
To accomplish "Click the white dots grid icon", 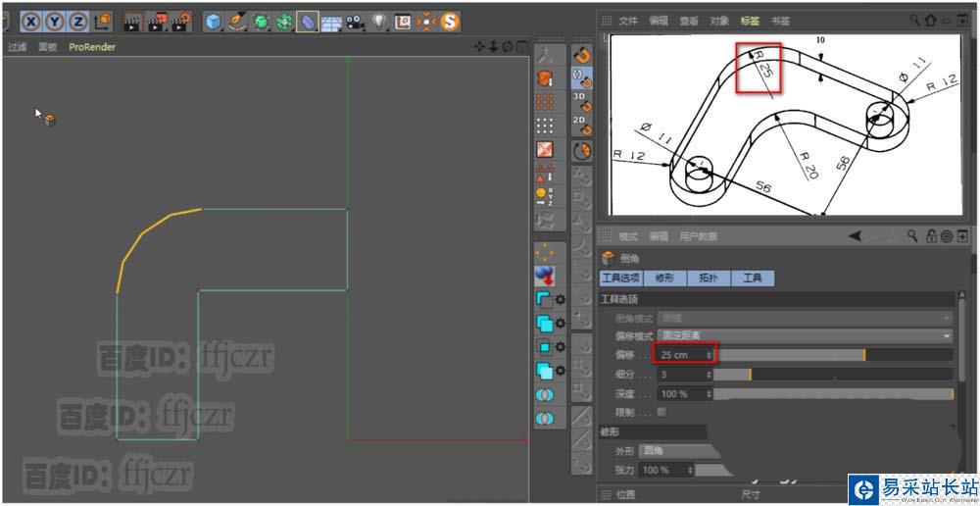I will pos(545,126).
